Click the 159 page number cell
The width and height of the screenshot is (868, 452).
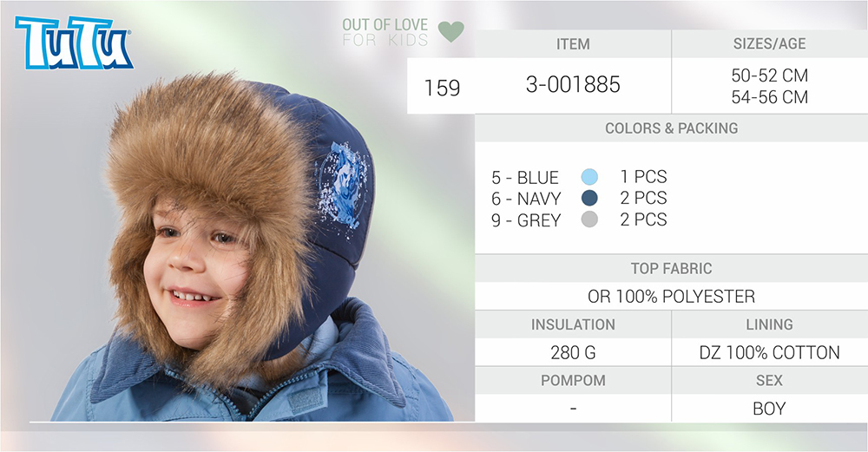coord(442,88)
